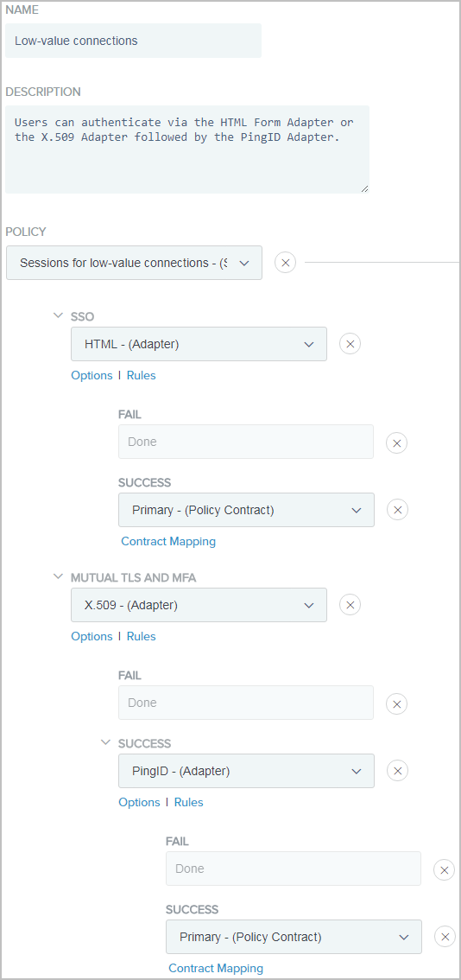The height and width of the screenshot is (980, 461).
Task: Remove the Sessions for low-value connections policy
Action: tap(286, 263)
